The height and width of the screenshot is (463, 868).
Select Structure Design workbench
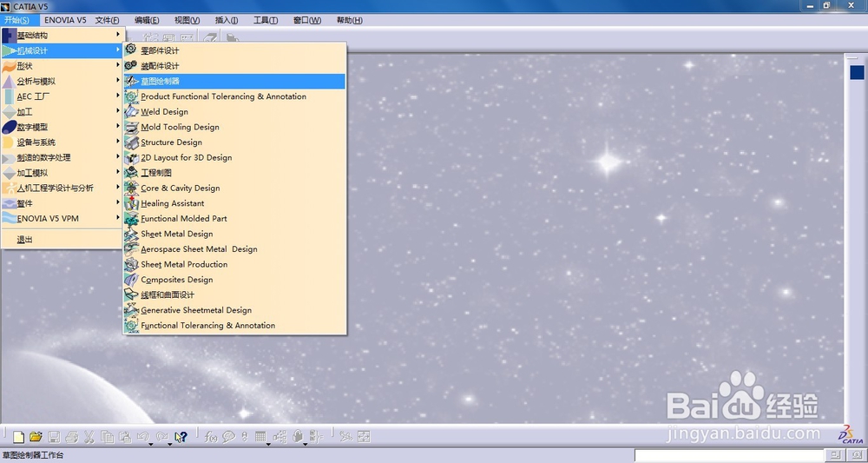234,142
